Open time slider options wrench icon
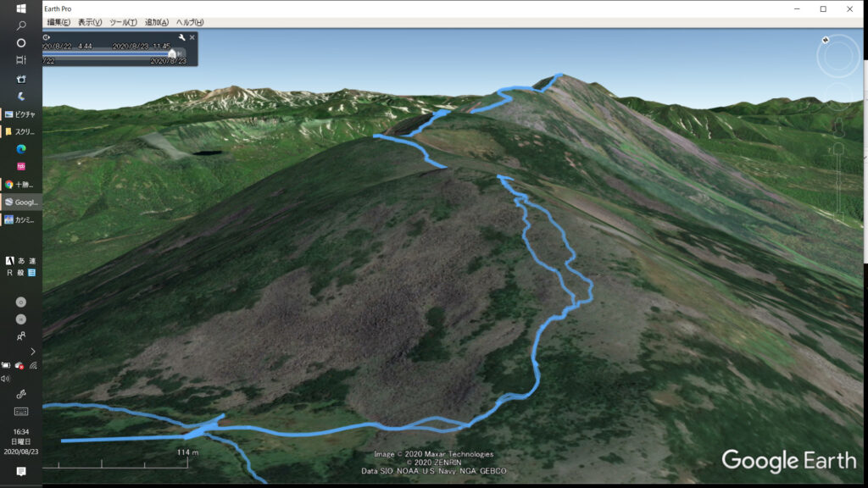Screen dimensions: 868x488 (181, 37)
